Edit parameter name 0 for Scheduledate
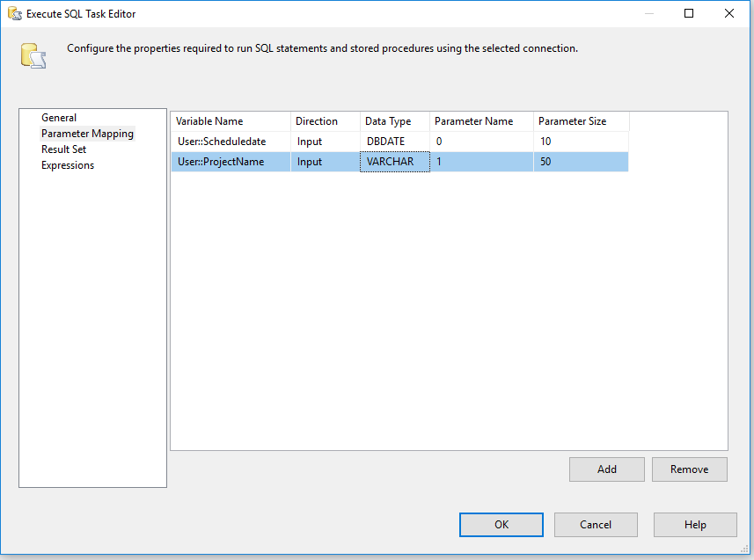The width and height of the screenshot is (754, 560). (481, 142)
